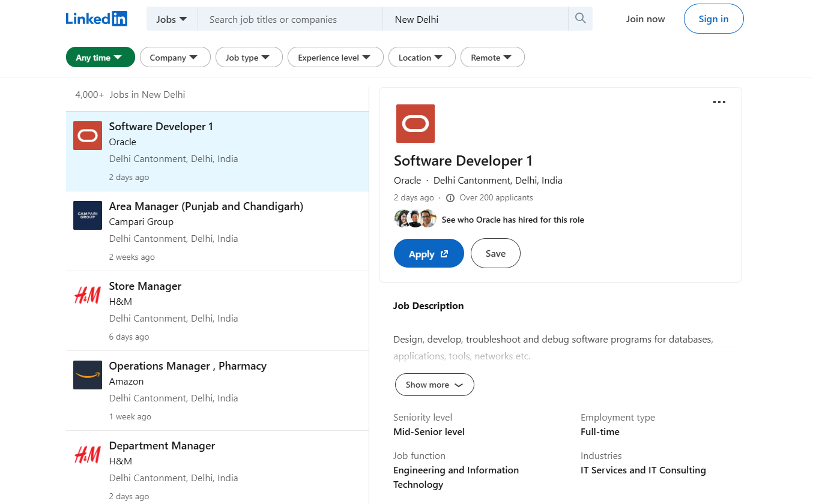
Task: Click Oracle logo in Software Developer 1 listing
Action: [x=88, y=136]
